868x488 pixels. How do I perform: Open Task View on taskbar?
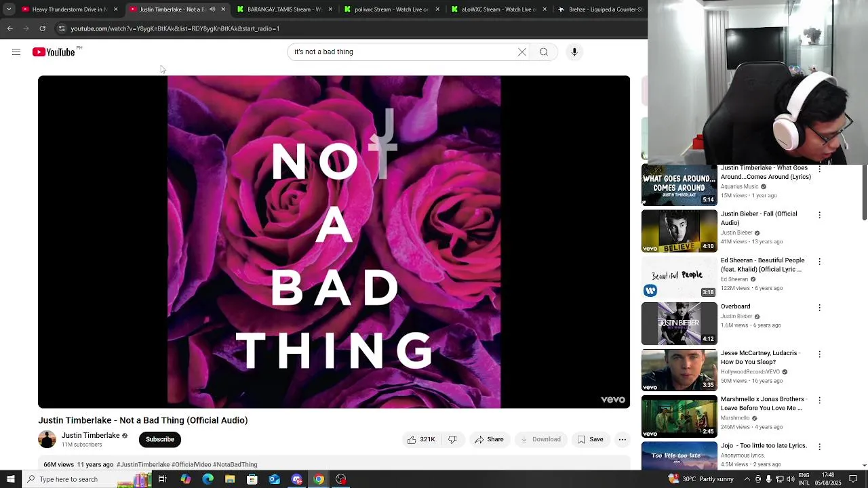click(x=163, y=479)
